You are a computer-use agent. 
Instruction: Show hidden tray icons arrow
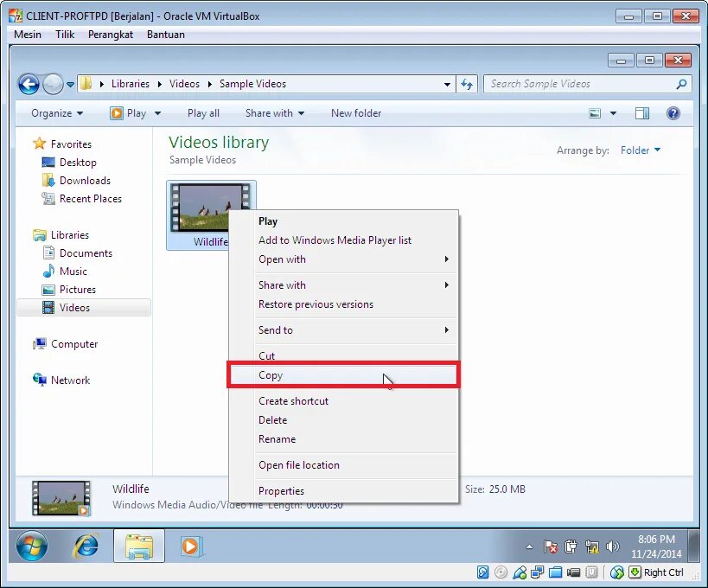[x=529, y=546]
